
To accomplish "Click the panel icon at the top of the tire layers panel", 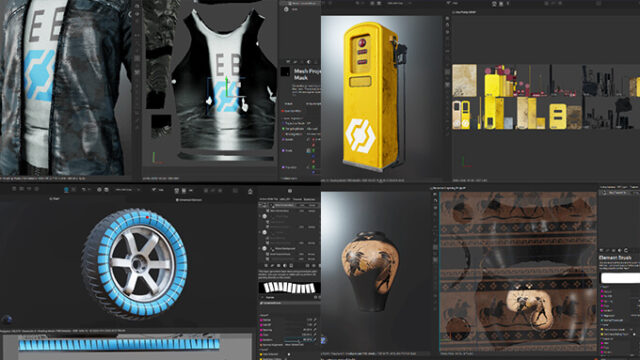I will [290, 191].
